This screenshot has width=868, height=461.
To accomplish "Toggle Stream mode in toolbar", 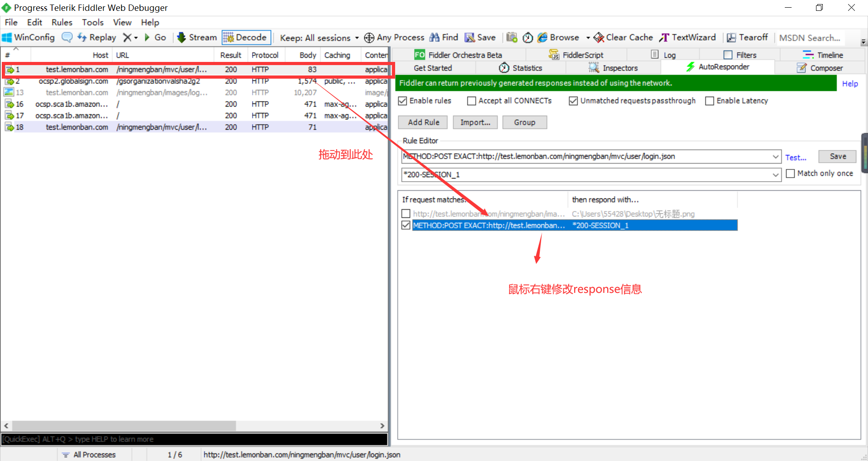I will (x=197, y=38).
